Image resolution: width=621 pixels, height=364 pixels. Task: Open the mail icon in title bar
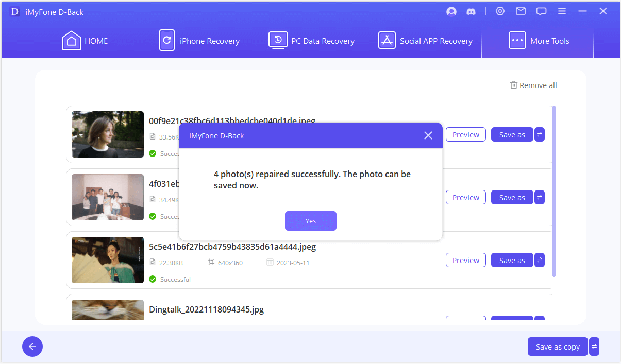pyautogui.click(x=521, y=11)
